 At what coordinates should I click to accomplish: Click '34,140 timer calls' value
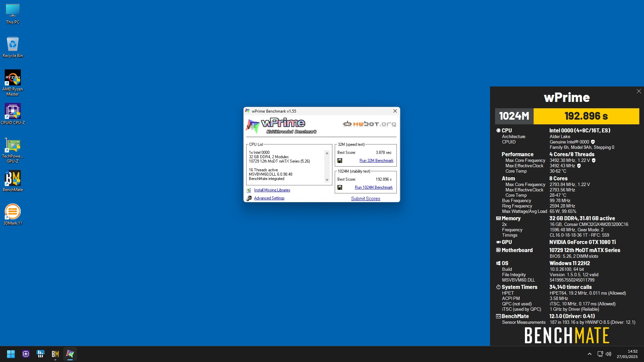(x=570, y=287)
